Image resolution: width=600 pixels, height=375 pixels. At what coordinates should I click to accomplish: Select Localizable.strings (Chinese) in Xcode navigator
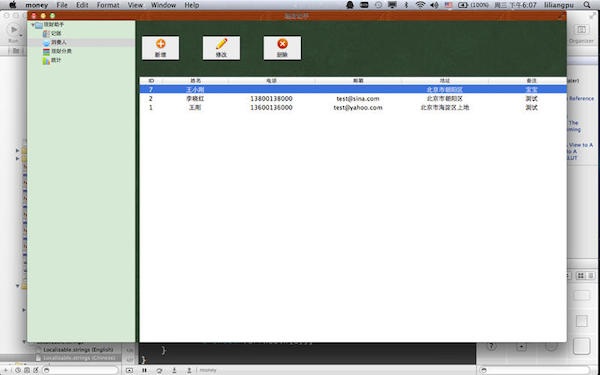[x=79, y=358]
